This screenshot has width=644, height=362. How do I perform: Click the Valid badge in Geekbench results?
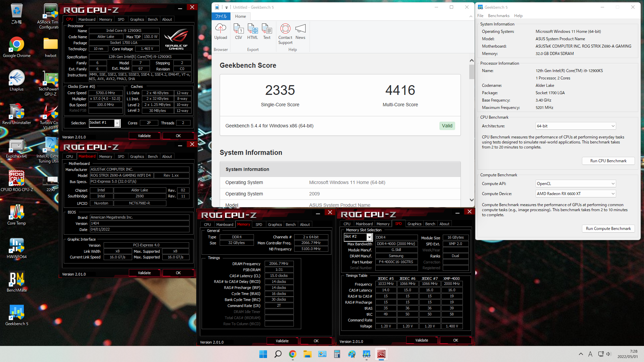tap(447, 126)
